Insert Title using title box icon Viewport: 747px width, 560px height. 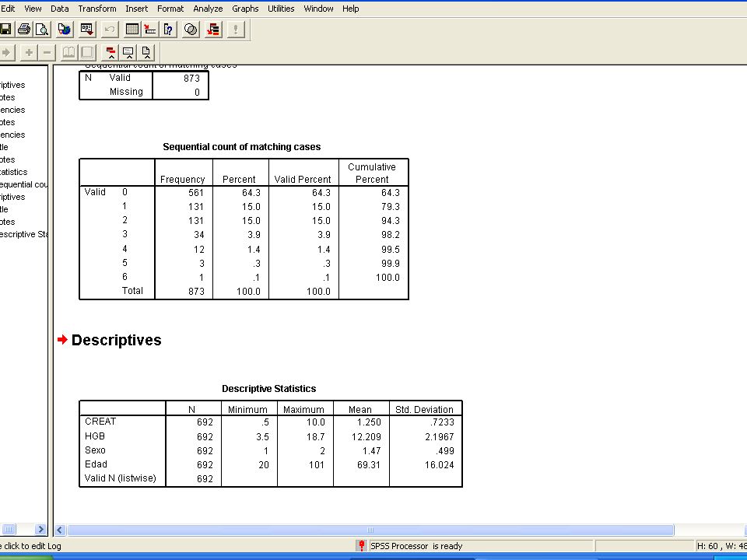(128, 52)
